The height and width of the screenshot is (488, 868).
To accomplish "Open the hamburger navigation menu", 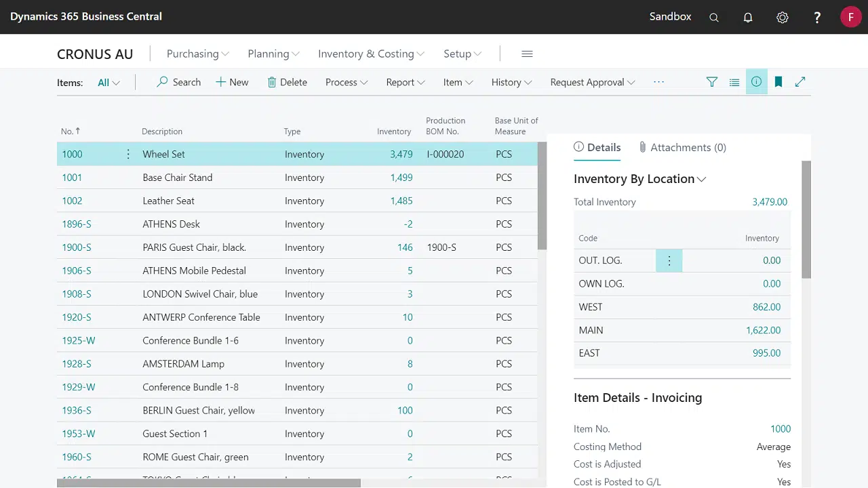I will (527, 54).
